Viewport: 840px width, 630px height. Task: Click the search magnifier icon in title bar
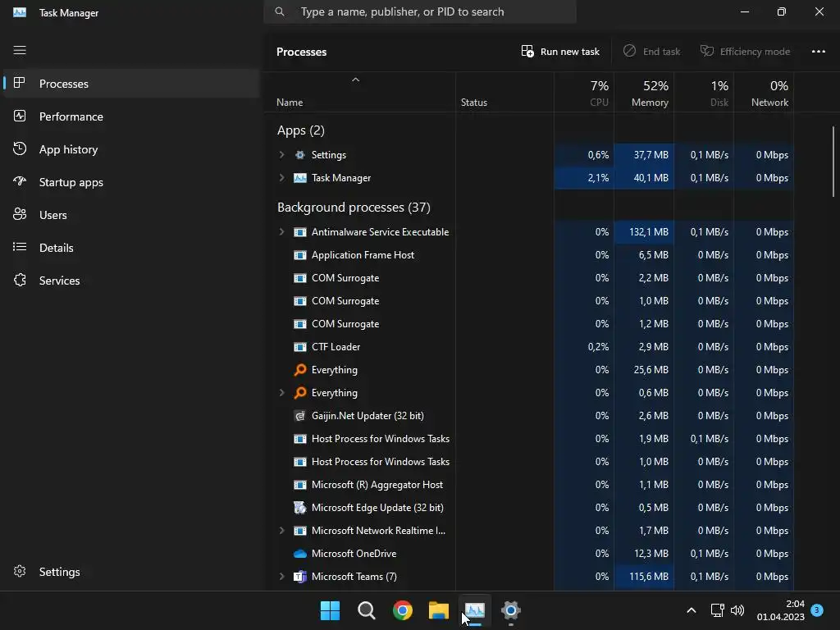tap(280, 11)
